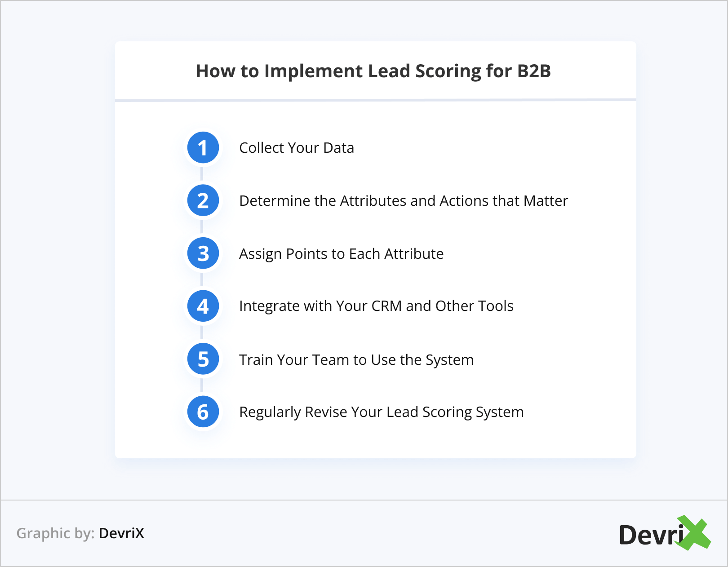The width and height of the screenshot is (728, 567).
Task: Click the DevriX name beside 'Graphic by:'
Action: [121, 533]
